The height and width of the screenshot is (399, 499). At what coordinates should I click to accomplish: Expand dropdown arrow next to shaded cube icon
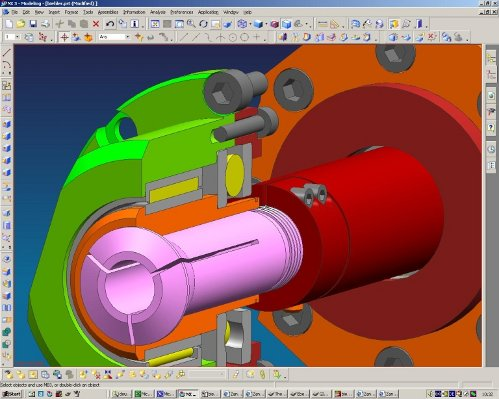pos(266,24)
